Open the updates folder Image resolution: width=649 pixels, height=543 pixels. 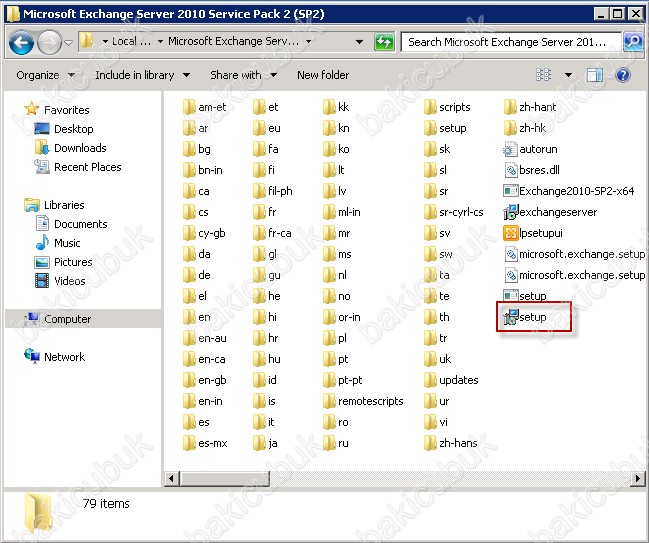coord(451,380)
